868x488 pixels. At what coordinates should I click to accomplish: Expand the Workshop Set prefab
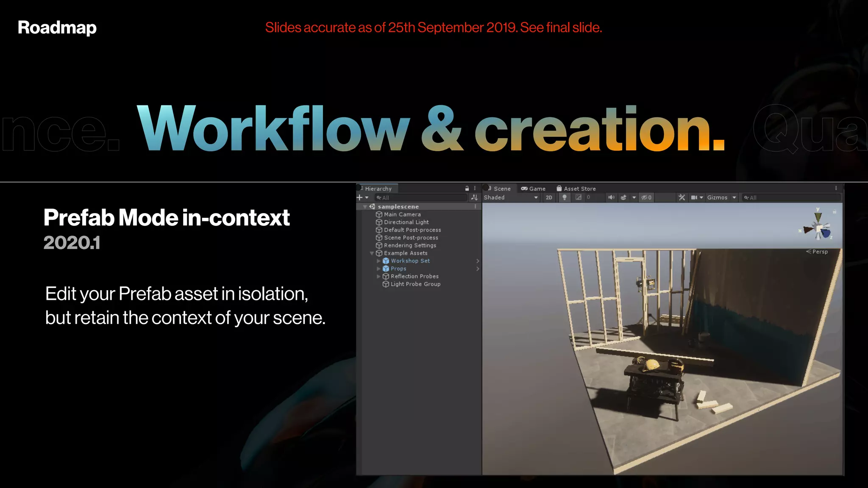click(x=378, y=261)
